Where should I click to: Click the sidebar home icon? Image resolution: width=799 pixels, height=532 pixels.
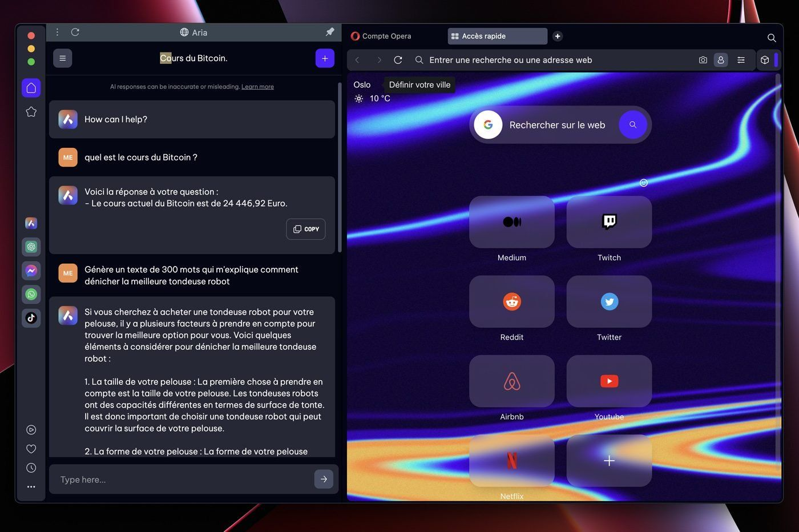pyautogui.click(x=31, y=88)
